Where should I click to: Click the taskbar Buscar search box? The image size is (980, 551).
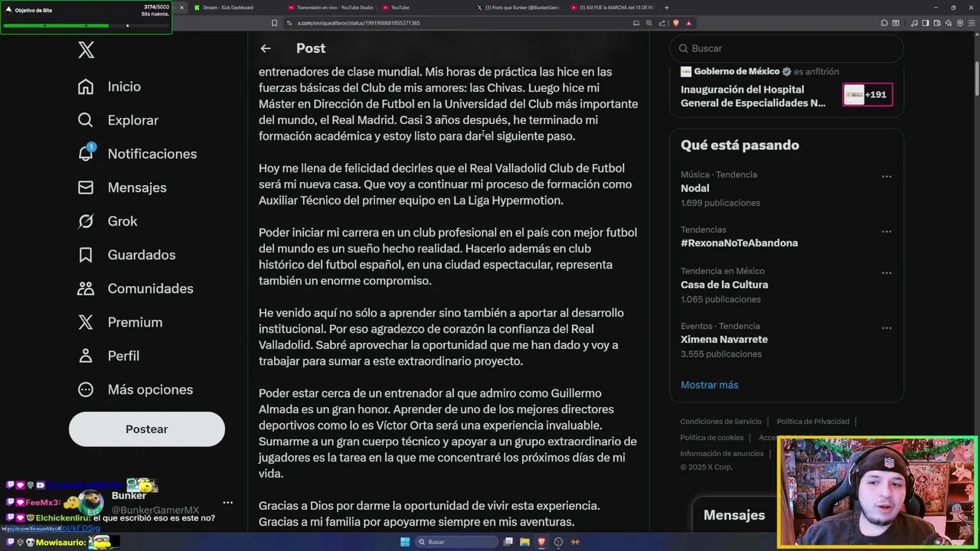[456, 542]
